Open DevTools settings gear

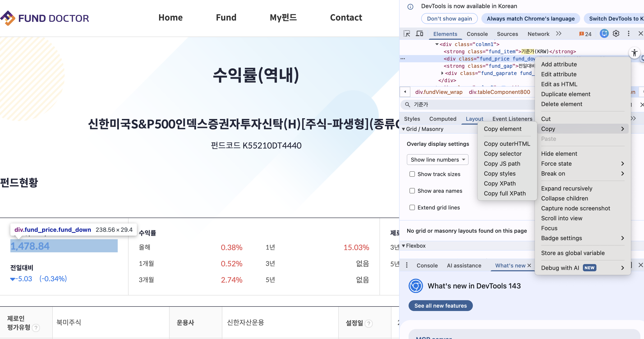[616, 34]
